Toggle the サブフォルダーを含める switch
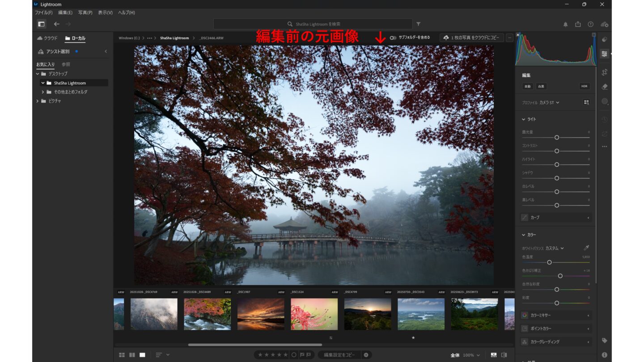Viewport: 644px width, 362px height. (x=393, y=38)
